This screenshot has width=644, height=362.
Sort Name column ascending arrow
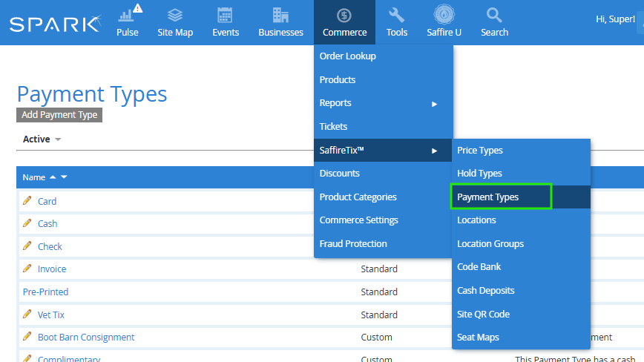point(53,177)
